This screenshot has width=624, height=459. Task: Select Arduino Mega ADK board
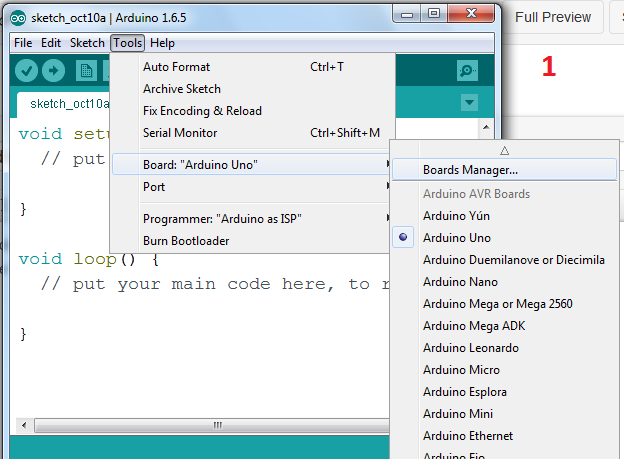point(504,326)
